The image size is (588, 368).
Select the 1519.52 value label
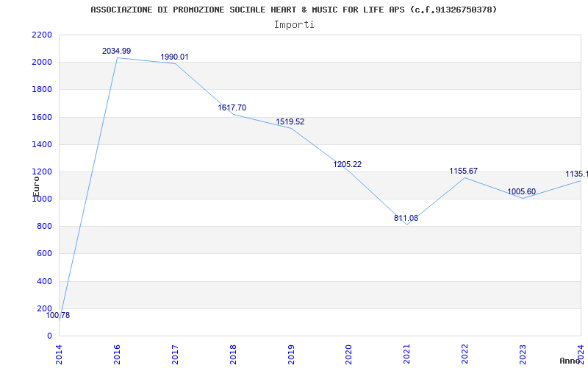tap(290, 121)
